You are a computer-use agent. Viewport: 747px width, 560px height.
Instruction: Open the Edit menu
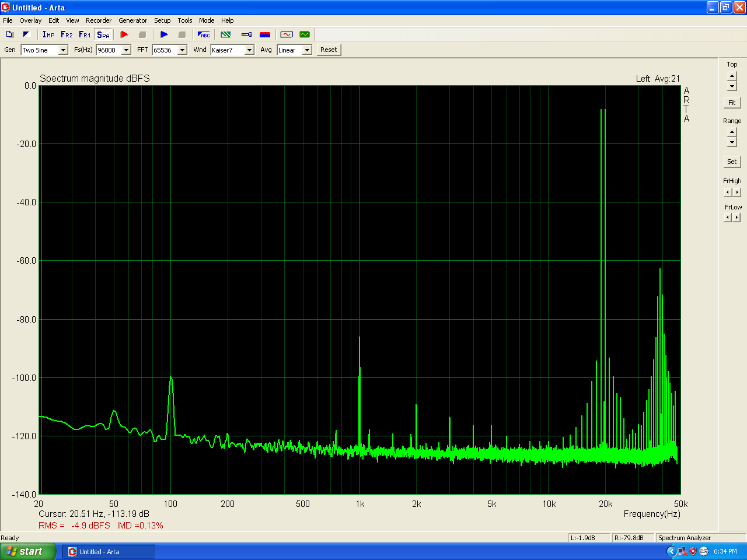[54, 20]
